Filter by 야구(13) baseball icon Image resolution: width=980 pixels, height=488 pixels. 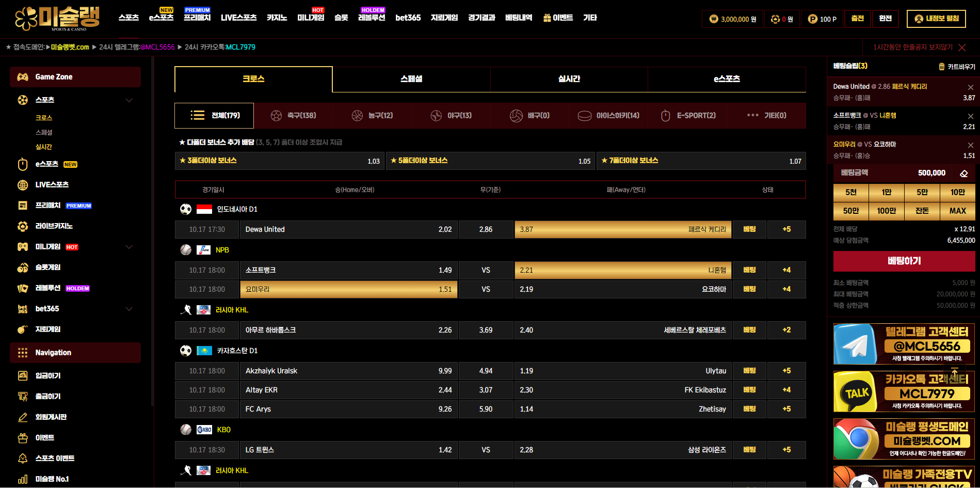(436, 116)
